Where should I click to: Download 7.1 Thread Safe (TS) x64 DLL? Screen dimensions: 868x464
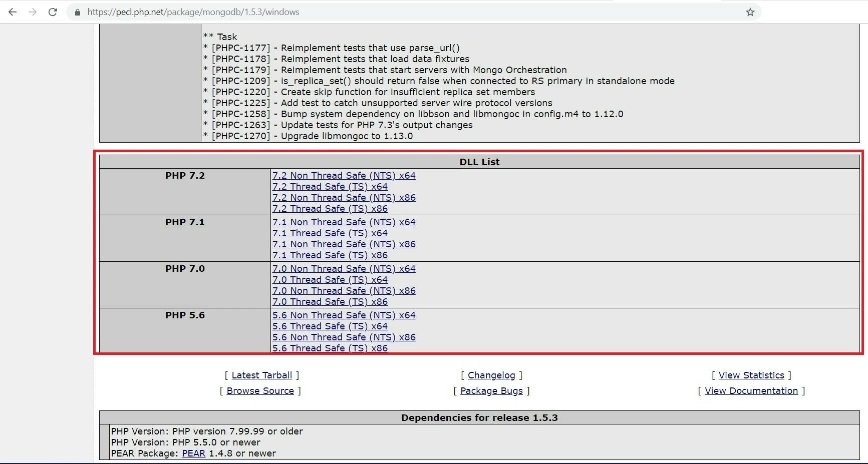pos(330,233)
